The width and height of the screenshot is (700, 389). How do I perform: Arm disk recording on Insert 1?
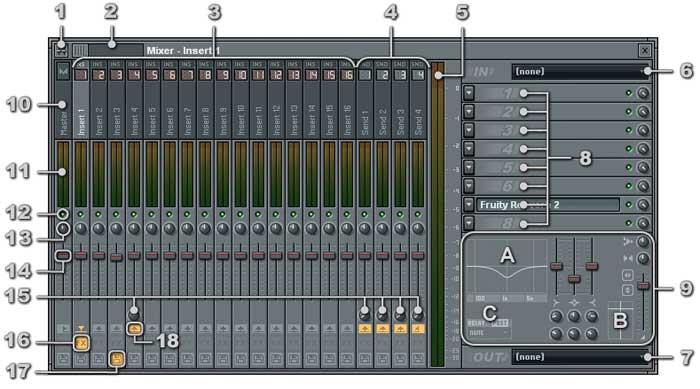tap(81, 358)
